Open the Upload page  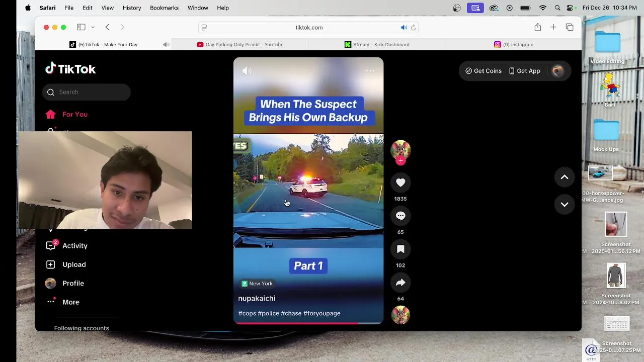[x=66, y=264]
